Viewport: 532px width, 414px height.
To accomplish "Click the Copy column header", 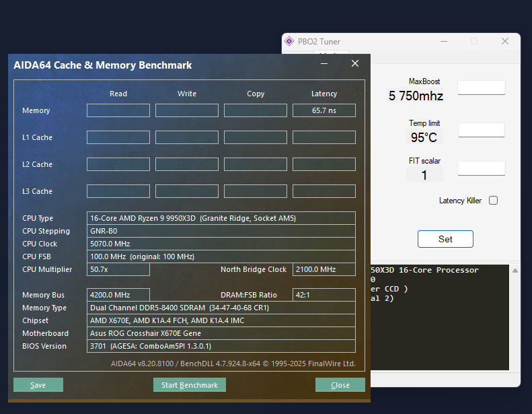I will 256,94.
